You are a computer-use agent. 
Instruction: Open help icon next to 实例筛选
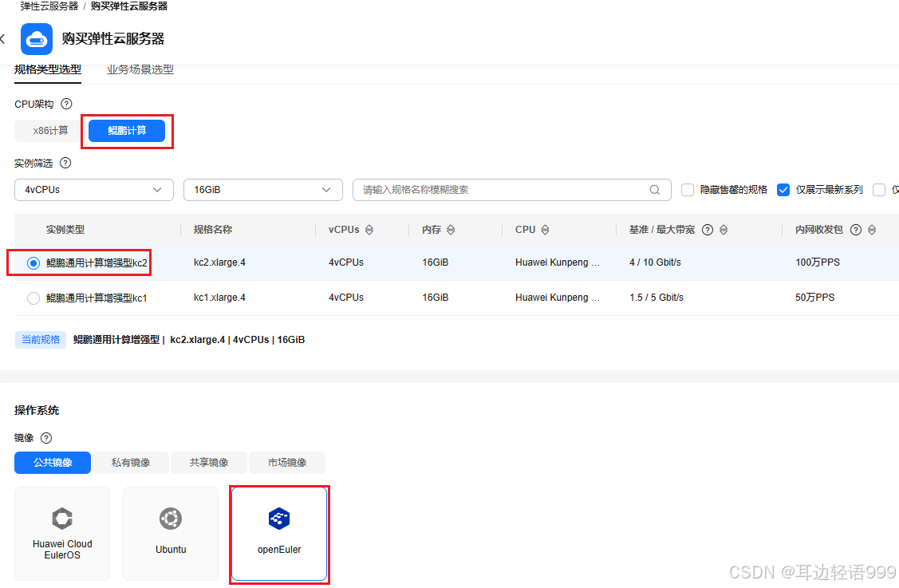pos(65,163)
